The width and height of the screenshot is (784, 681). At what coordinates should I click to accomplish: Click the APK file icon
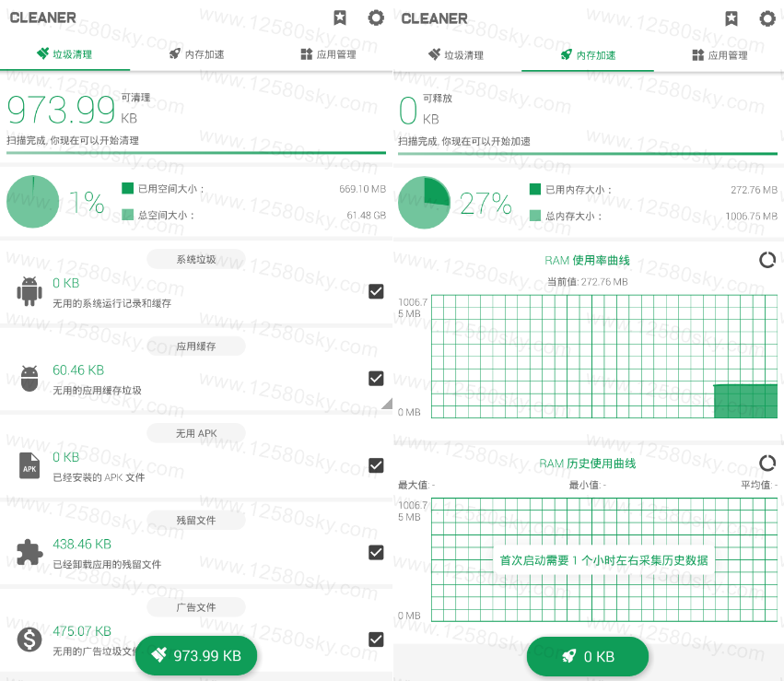[29, 465]
